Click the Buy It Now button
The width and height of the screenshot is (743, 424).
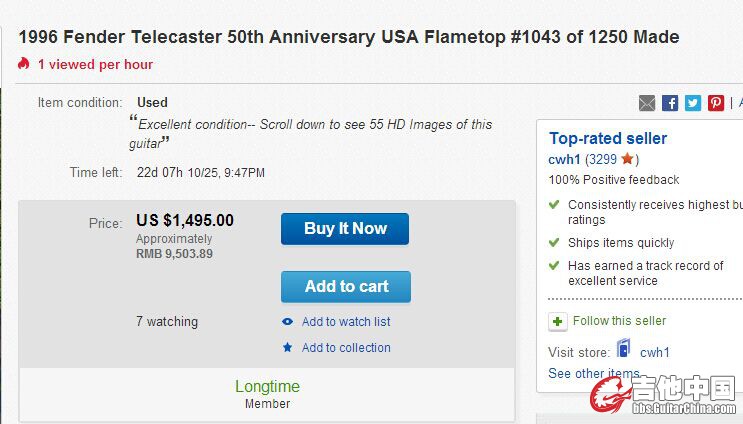(345, 229)
